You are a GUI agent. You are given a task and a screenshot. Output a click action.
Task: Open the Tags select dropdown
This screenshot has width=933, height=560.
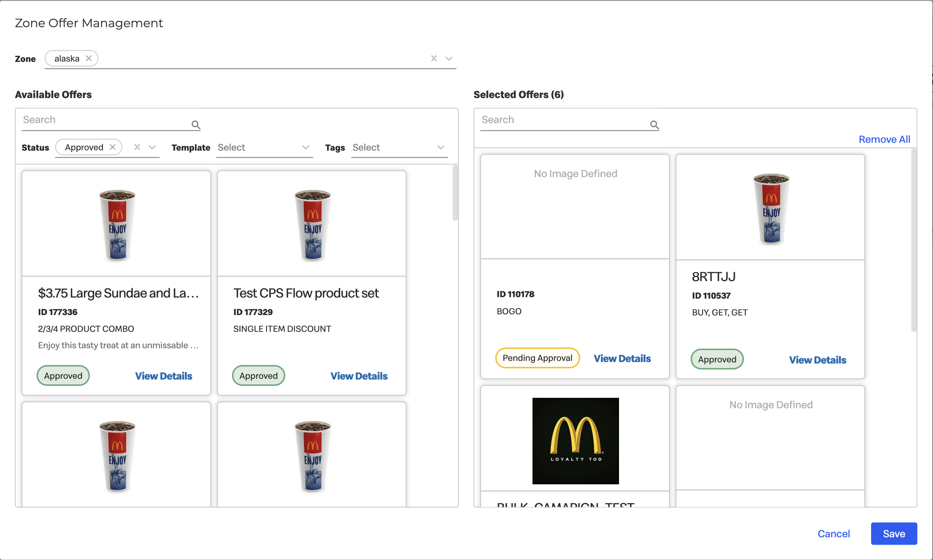point(399,148)
